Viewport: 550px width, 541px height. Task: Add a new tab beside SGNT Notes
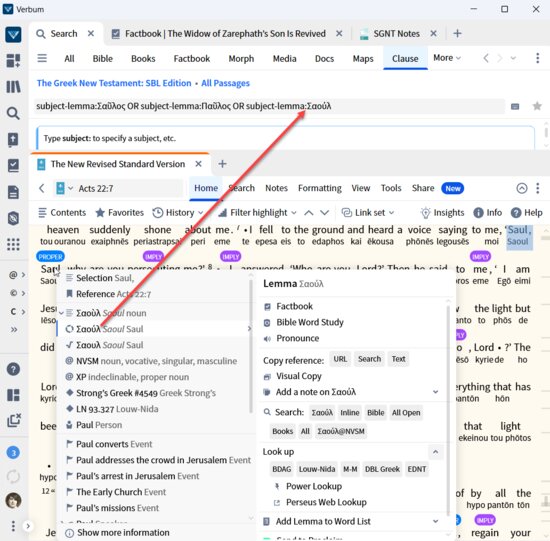coord(457,33)
